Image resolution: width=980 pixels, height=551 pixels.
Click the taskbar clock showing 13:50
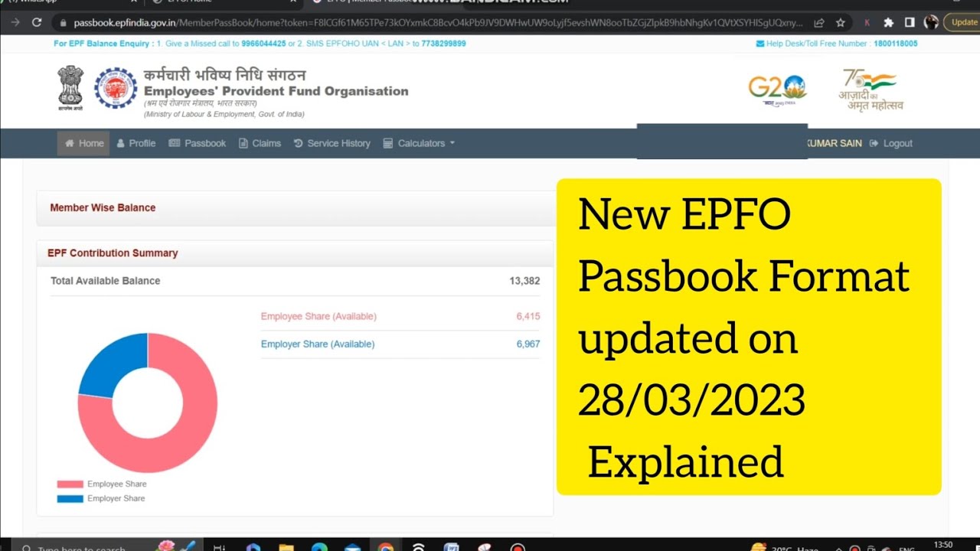pyautogui.click(x=943, y=545)
